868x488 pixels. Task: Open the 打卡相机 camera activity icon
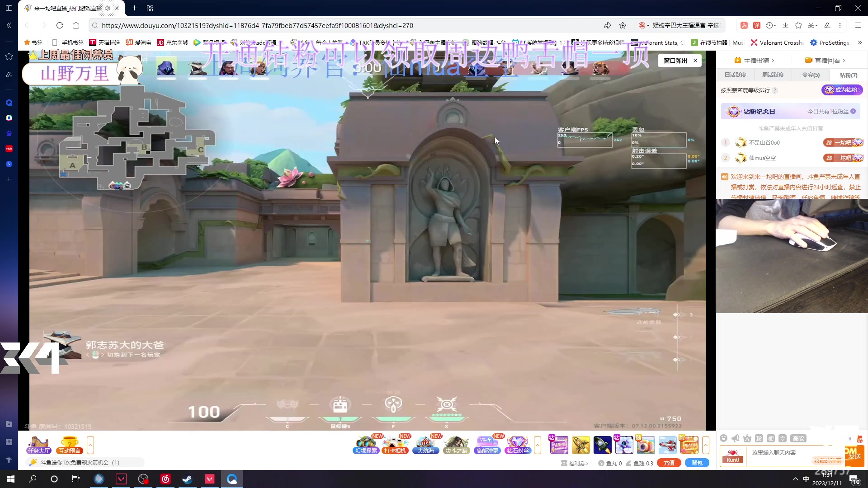point(395,445)
